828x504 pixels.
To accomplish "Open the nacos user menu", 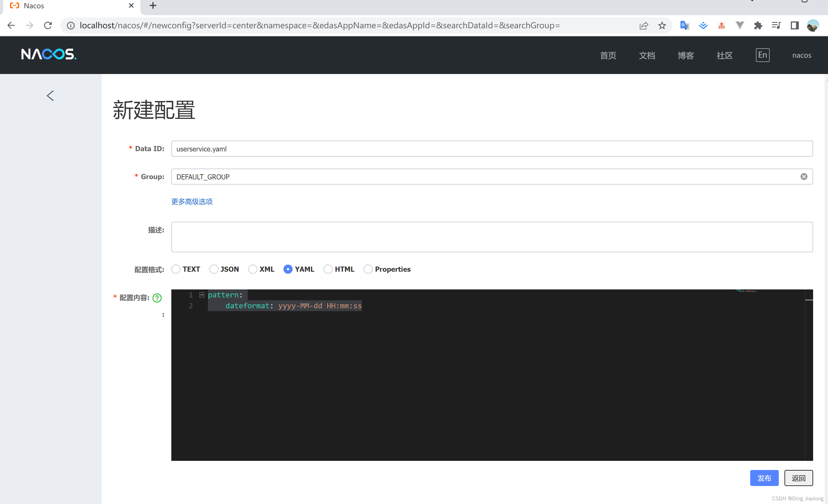I will (x=801, y=55).
